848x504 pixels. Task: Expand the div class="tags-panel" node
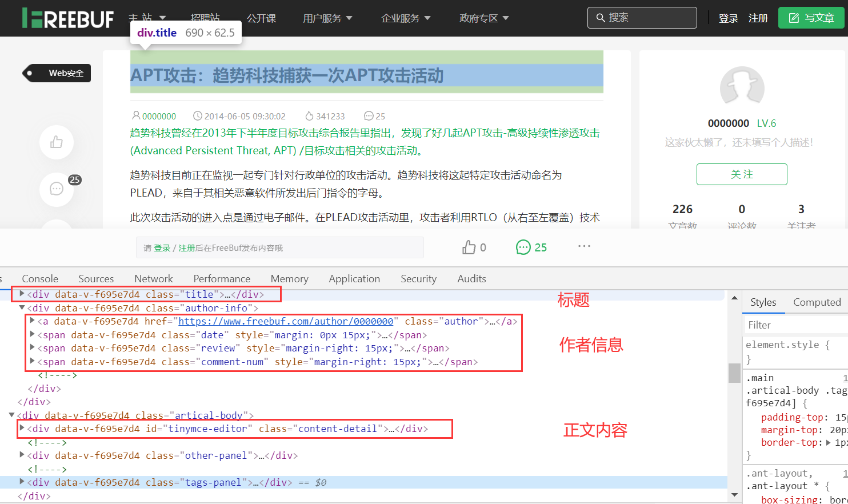(22, 482)
